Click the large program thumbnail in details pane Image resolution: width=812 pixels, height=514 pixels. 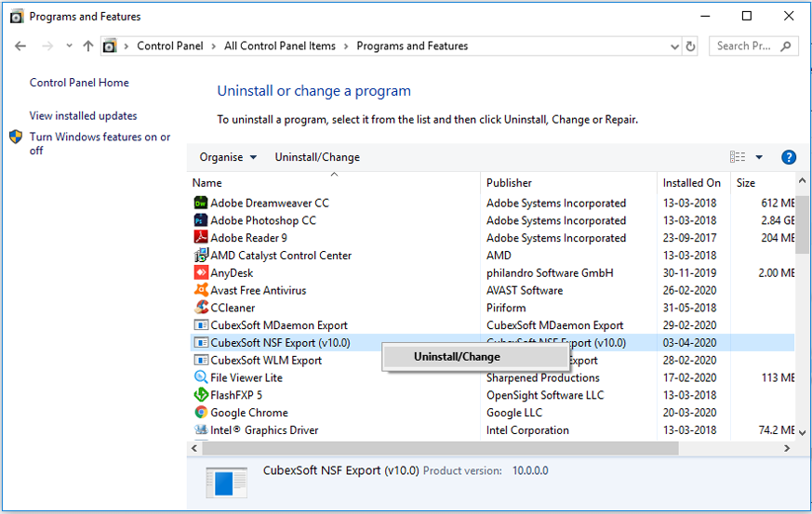(x=226, y=482)
